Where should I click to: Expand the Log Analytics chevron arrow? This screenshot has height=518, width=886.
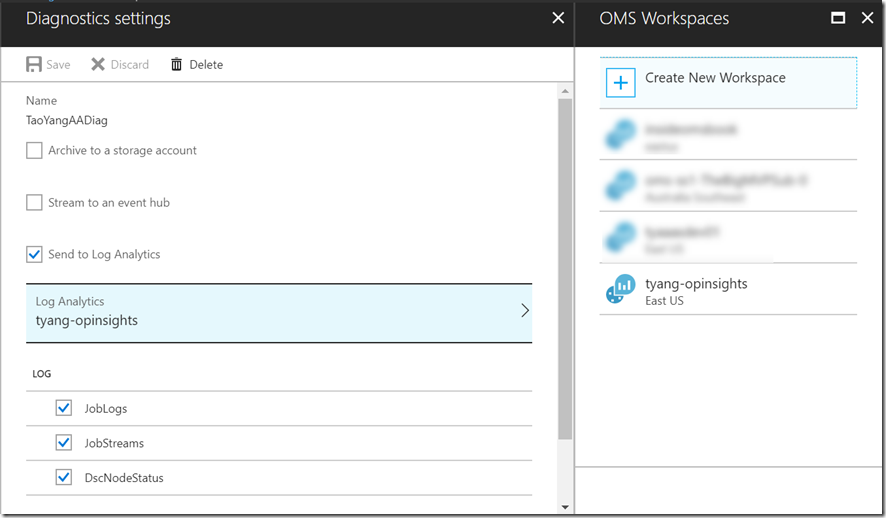tap(525, 310)
